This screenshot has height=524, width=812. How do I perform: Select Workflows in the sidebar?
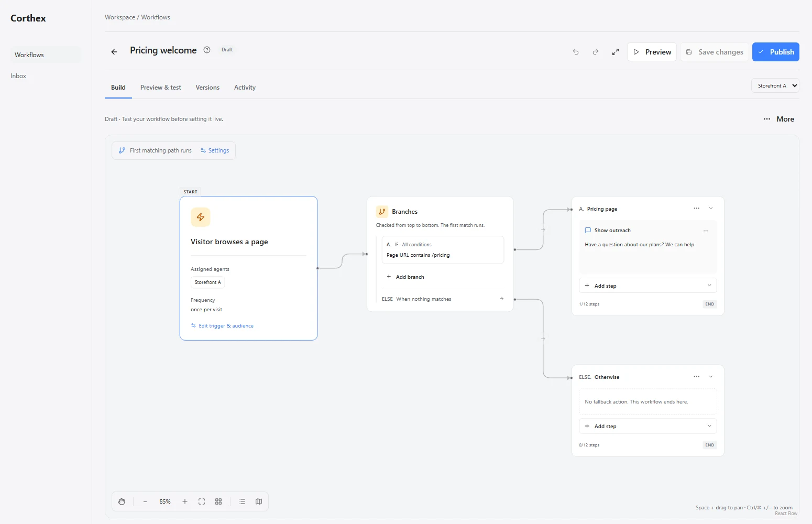[46, 55]
